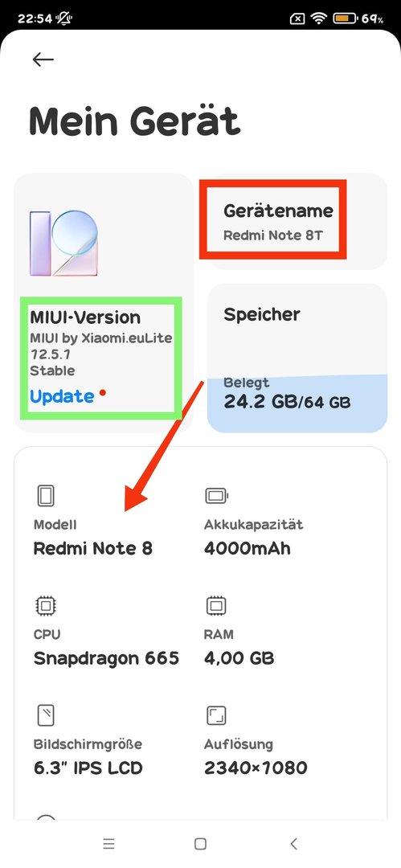Tap the resolution frame icon
This screenshot has height=868, width=401.
coord(216,715)
